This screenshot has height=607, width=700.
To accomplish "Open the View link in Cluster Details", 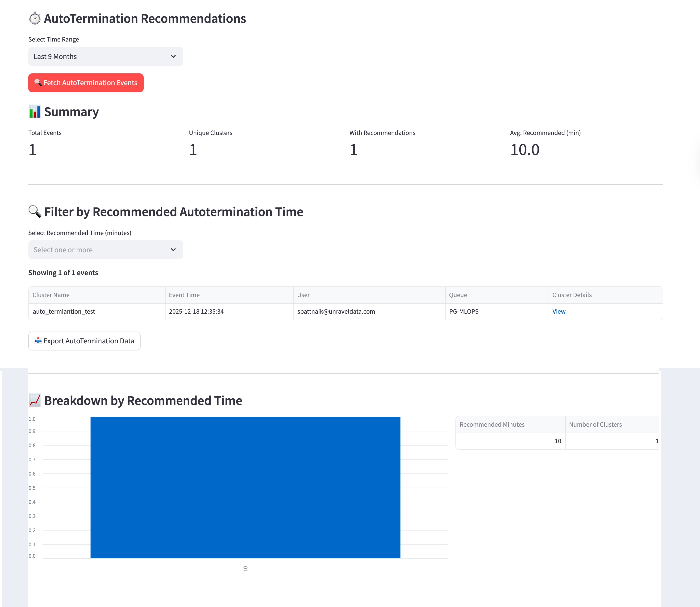I will (558, 311).
